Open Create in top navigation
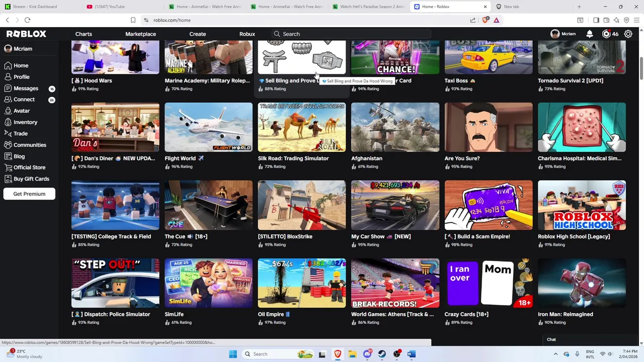Screen dimensions: 644x362 (x=198, y=34)
